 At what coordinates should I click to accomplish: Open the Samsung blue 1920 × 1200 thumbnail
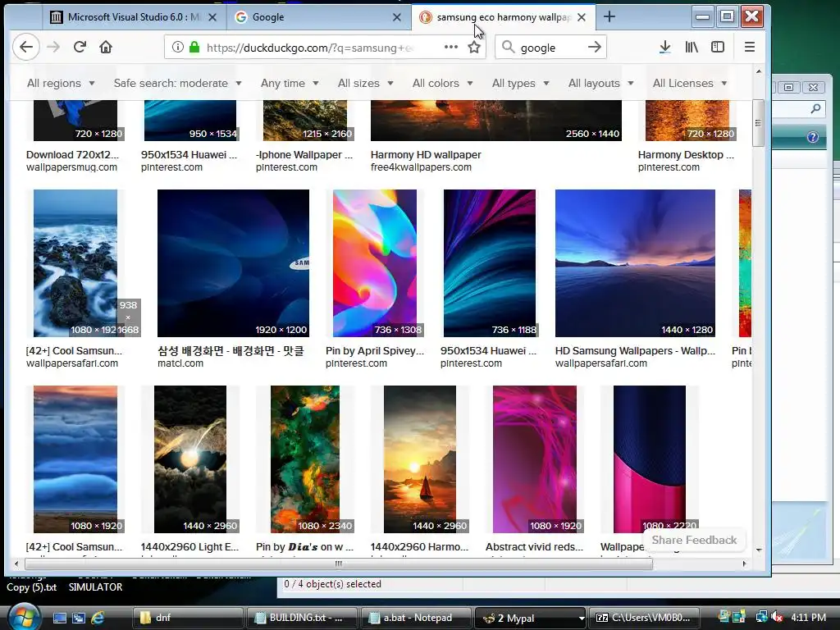point(233,263)
